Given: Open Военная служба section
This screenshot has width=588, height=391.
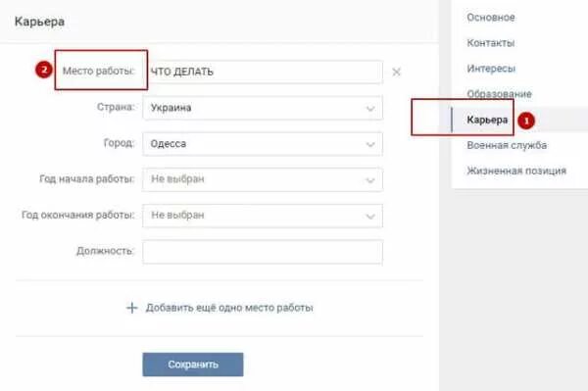Looking at the screenshot, I should click(x=507, y=145).
